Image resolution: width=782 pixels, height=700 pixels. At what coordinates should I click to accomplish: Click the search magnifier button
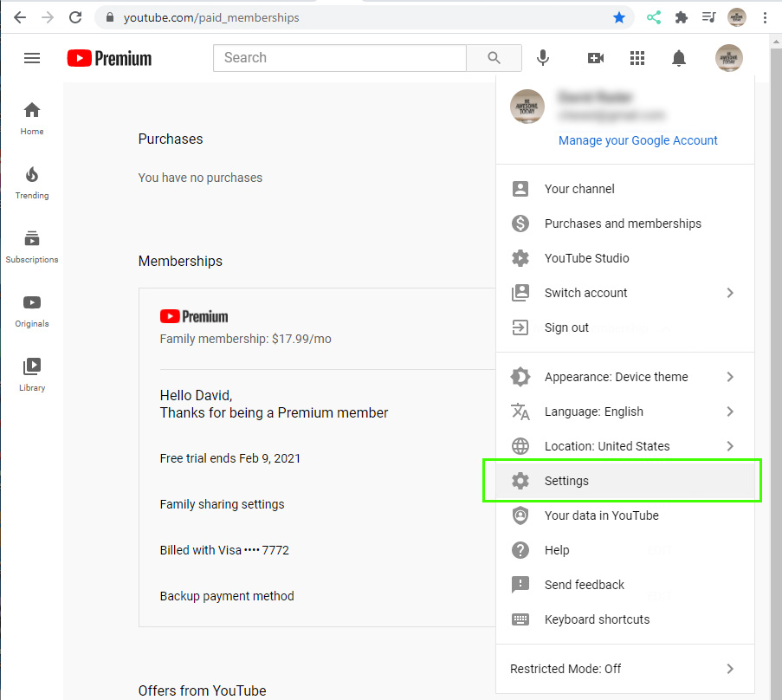494,58
